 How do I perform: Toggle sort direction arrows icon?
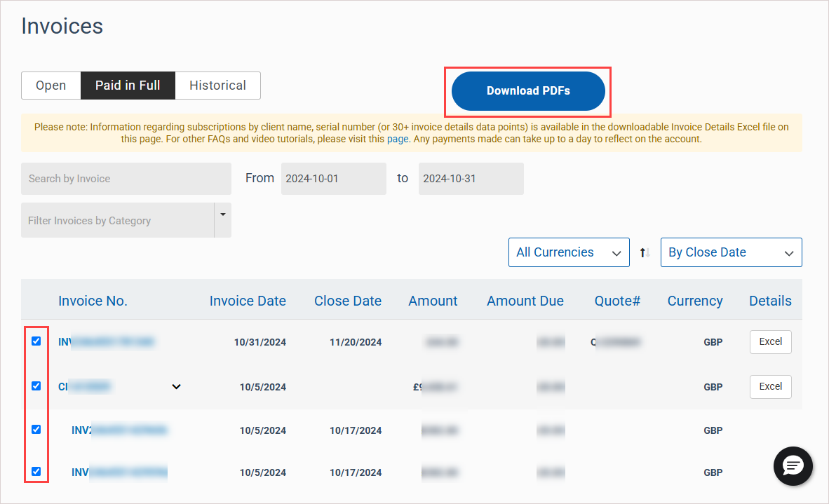645,253
